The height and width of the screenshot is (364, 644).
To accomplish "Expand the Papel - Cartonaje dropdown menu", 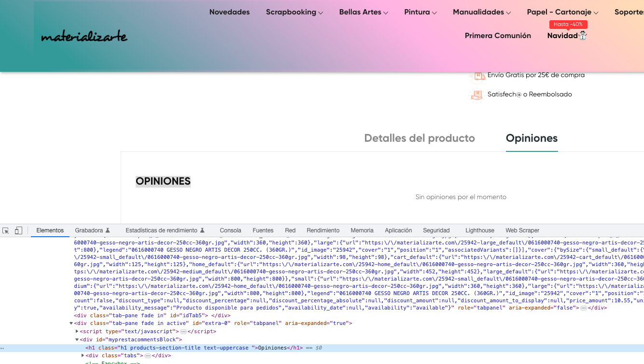I will pos(562,12).
